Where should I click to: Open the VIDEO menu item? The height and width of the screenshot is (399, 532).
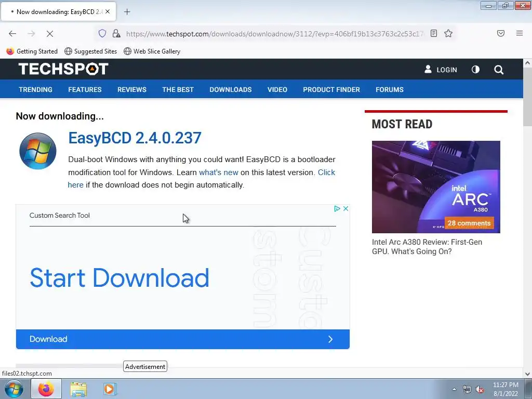point(277,89)
